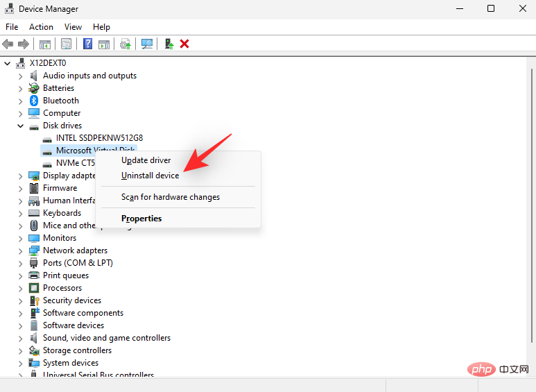Screen dimensions: 536x392
Task: Expand the Processors chevron
Action: (x=21, y=289)
